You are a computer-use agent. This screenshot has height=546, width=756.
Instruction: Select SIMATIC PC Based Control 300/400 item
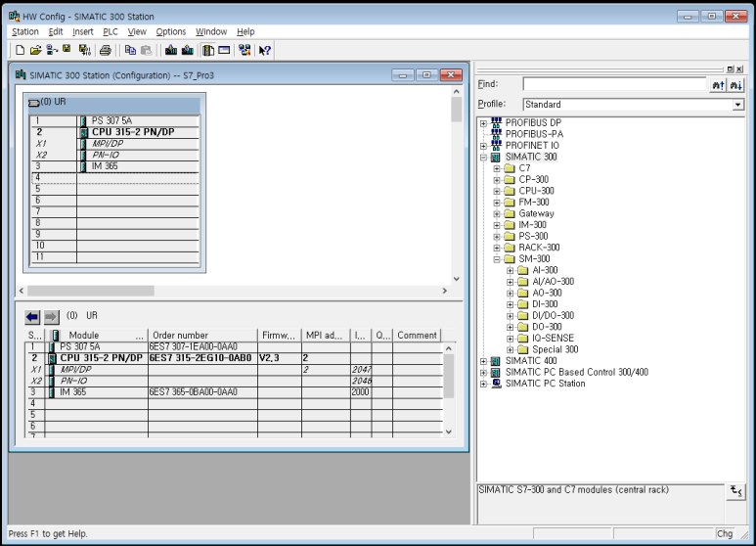(x=577, y=373)
